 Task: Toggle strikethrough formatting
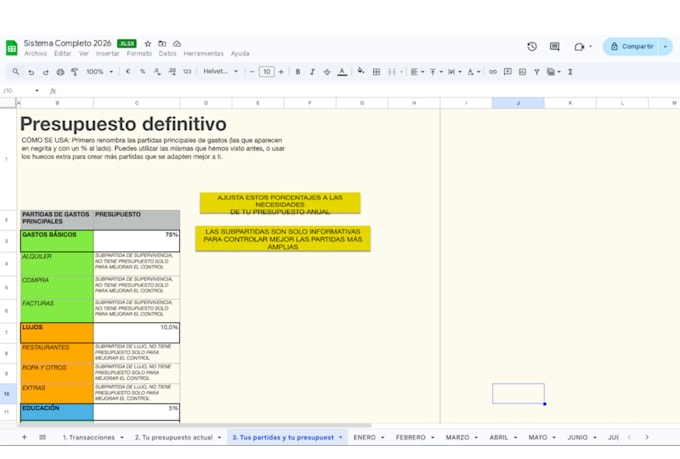point(327,72)
